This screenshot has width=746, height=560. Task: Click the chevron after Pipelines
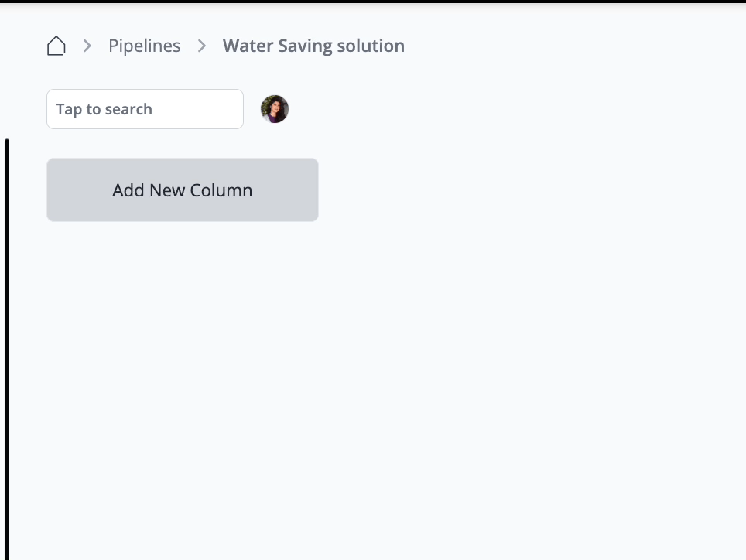202,46
